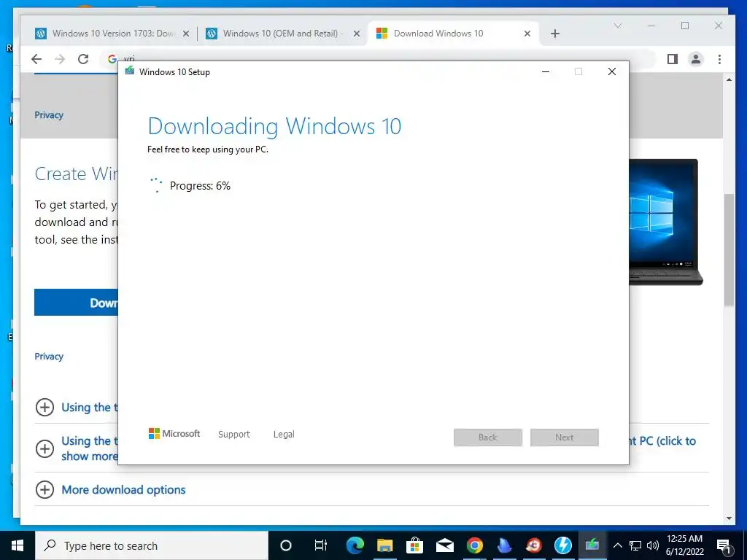Show hidden system tray icons
The height and width of the screenshot is (560, 747).
point(618,545)
